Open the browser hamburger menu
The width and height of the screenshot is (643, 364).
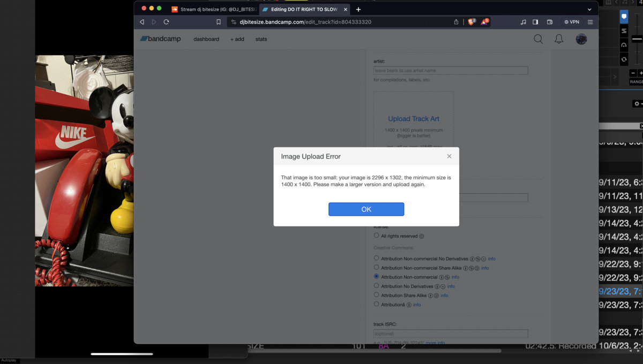(590, 22)
